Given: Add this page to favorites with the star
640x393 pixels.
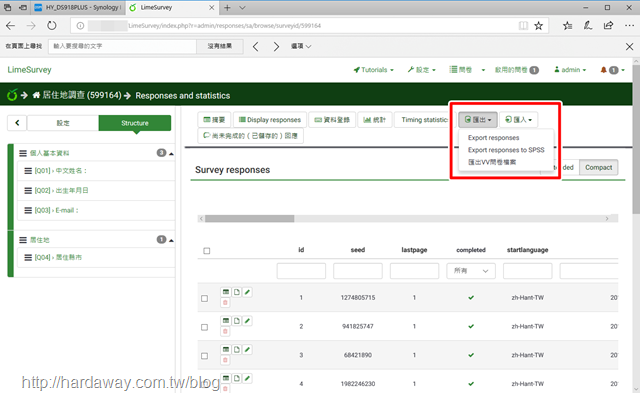Looking at the screenshot, I should (x=538, y=26).
